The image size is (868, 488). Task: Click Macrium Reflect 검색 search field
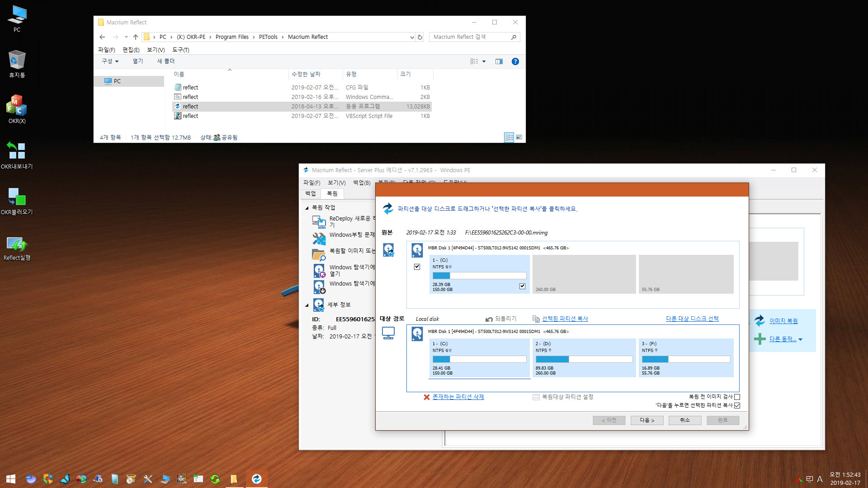tap(474, 37)
